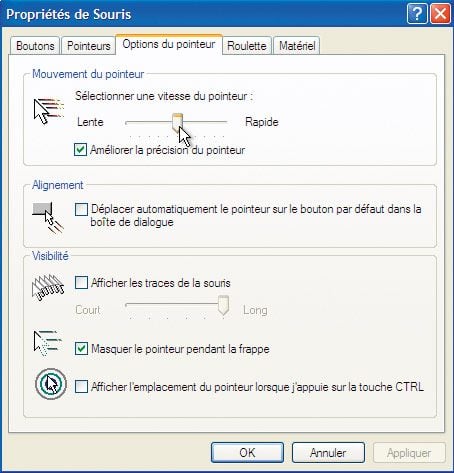Close the Propriétés de Souris dialog
This screenshot has height=473, width=454.
click(440, 14)
